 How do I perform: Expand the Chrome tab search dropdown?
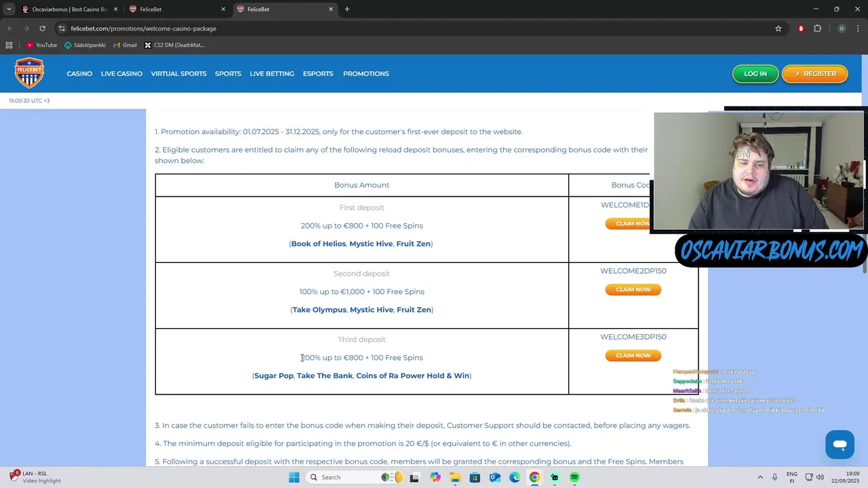coord(9,9)
